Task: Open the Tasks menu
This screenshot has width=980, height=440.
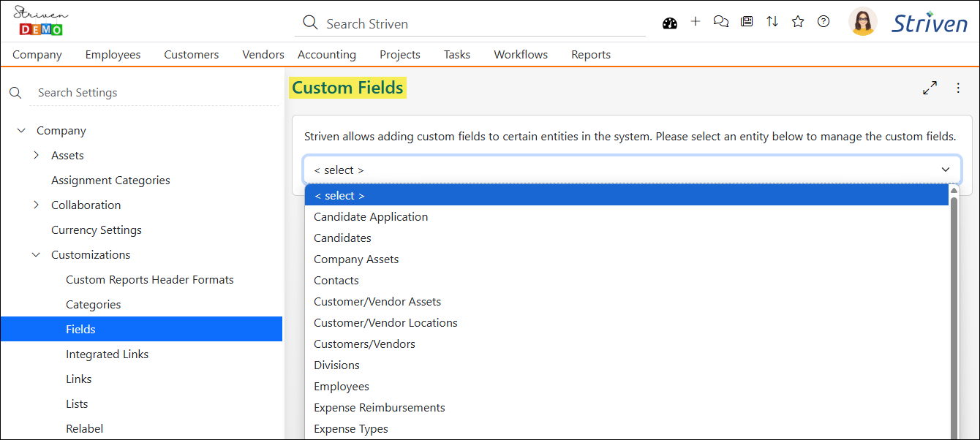Action: (x=457, y=55)
